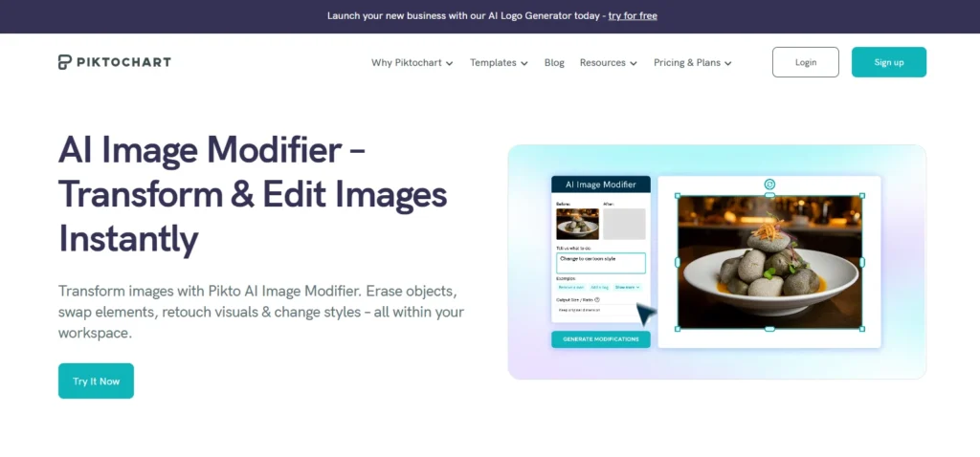The image size is (980, 457).
Task: Expand the Why Piktochart menu
Action: pos(412,62)
